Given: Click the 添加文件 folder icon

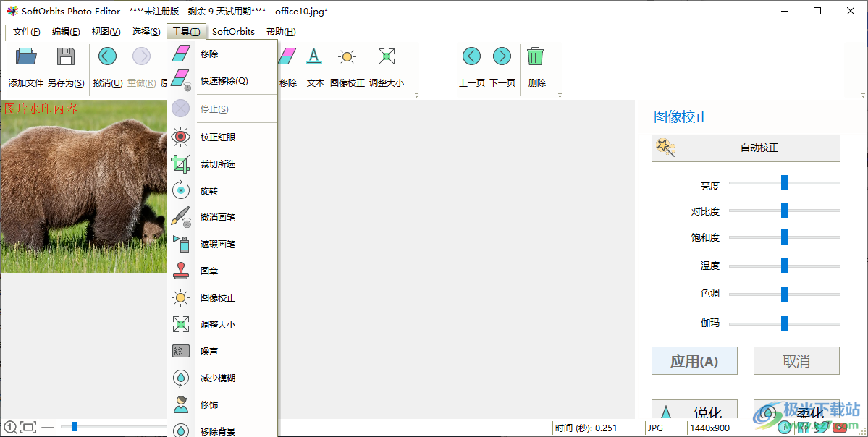Looking at the screenshot, I should pyautogui.click(x=26, y=56).
